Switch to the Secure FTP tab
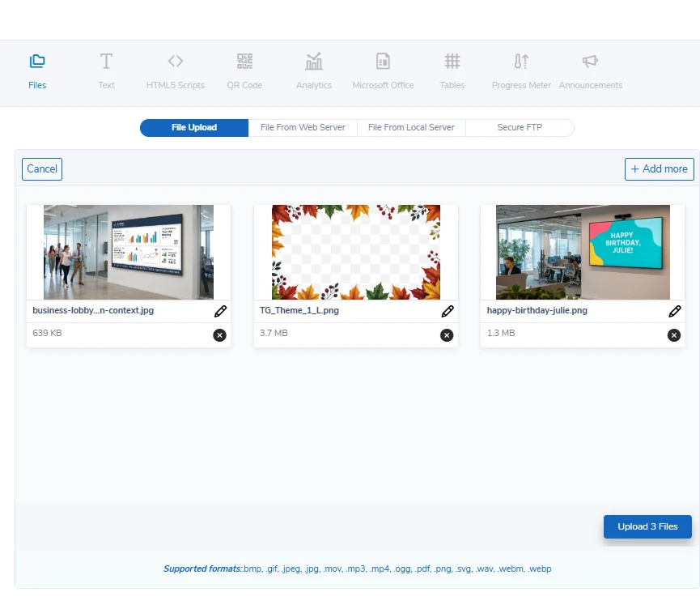Viewport: 700px width, 609px height. click(520, 128)
